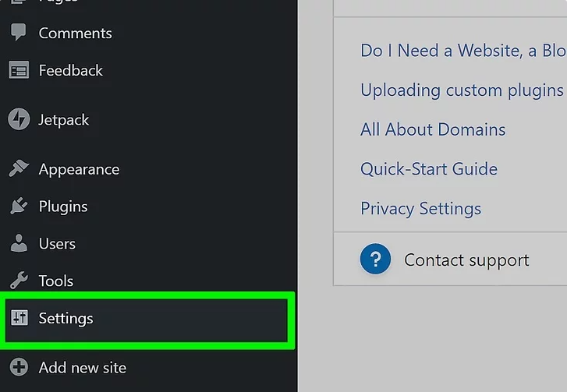The image size is (567, 392).
Task: Click the Contact support text
Action: 466,260
